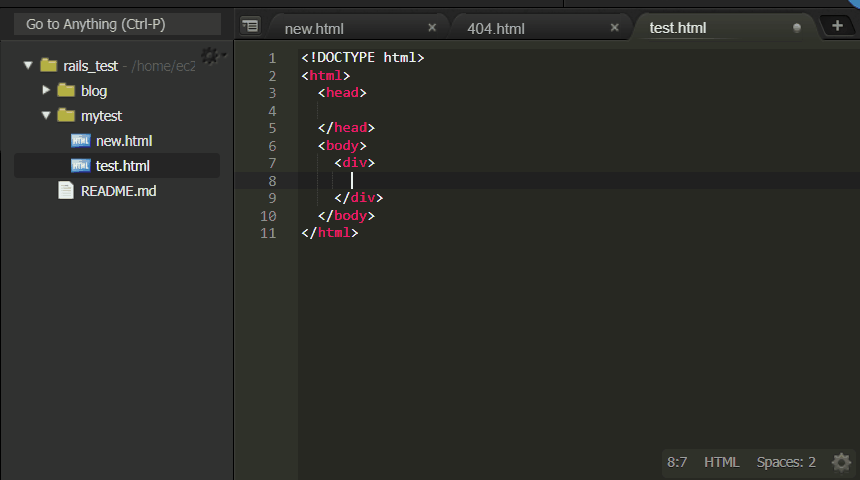The image size is (860, 480).
Task: Add a new tab with plus button
Action: 837,25
